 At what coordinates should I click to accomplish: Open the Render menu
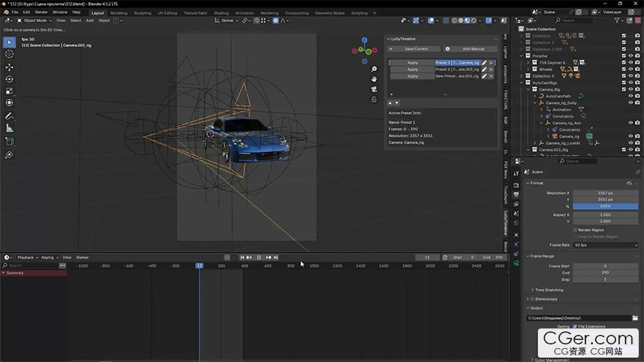pos(42,12)
